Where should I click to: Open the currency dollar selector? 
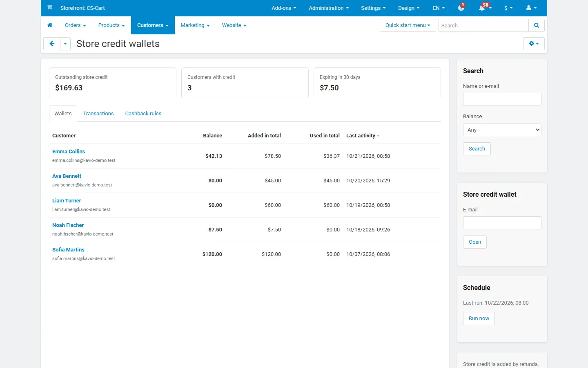508,8
